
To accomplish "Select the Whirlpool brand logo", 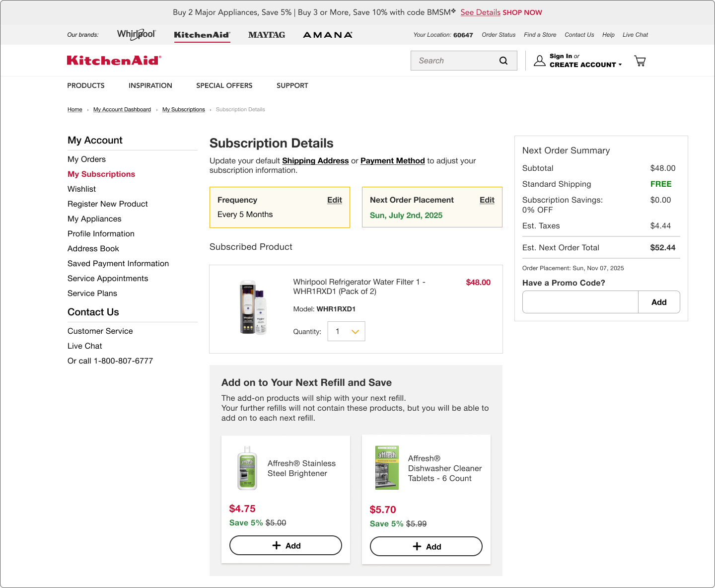I will click(137, 34).
